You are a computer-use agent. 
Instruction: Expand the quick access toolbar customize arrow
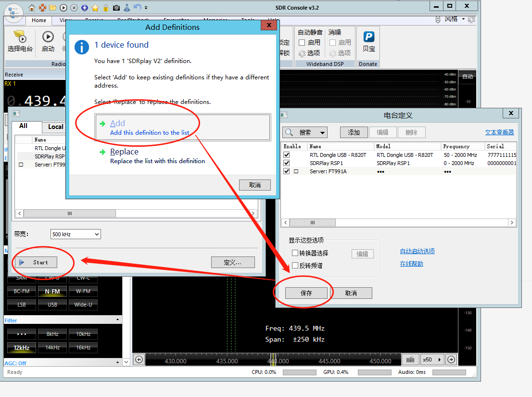[x=146, y=8]
